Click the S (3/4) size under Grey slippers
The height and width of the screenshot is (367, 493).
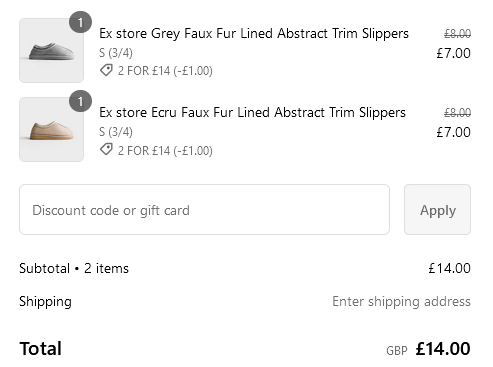pyautogui.click(x=116, y=53)
